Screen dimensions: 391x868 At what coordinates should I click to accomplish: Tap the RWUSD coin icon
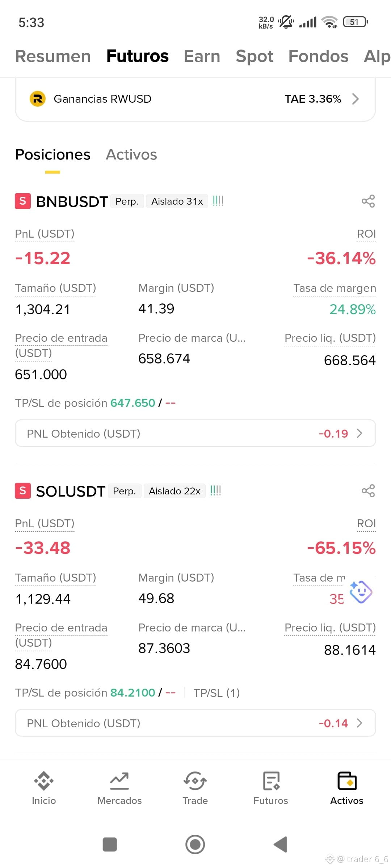37,99
